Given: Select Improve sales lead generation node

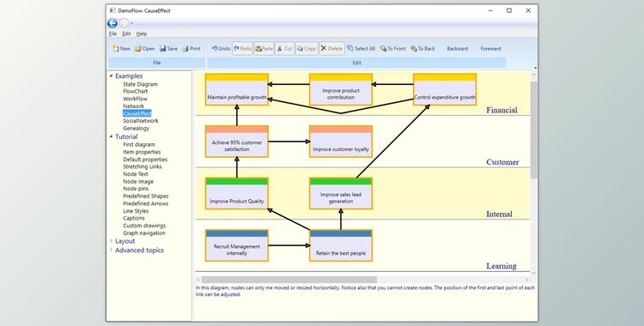Looking at the screenshot, I should [341, 193].
